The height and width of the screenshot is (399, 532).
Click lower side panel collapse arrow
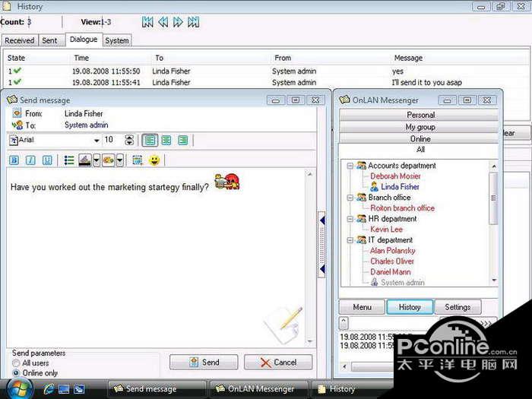[321, 269]
